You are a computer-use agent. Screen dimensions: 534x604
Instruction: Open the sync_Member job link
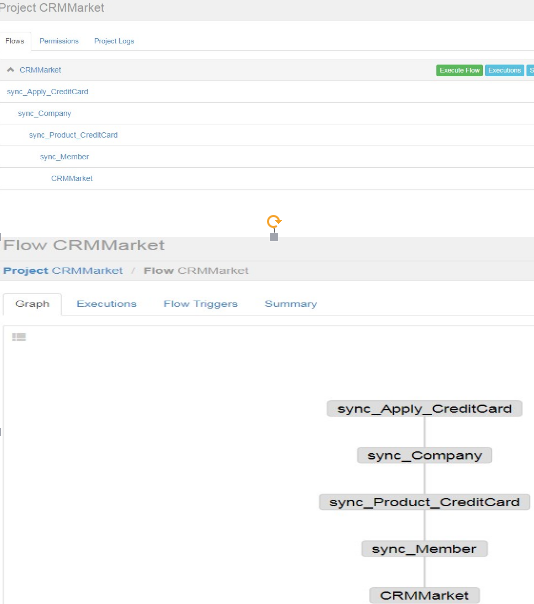pos(64,156)
